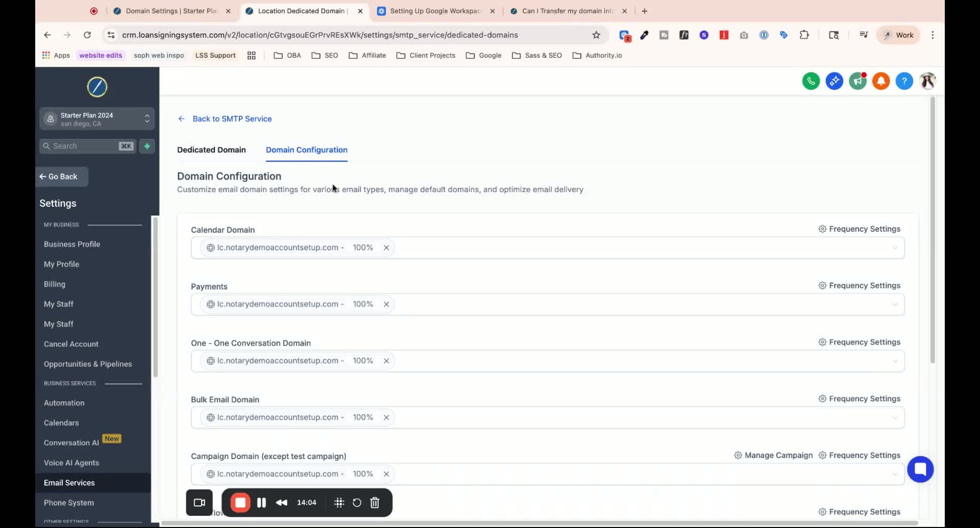Open Opportunities & Pipelines settings
Viewport: 980px width, 528px height.
[x=88, y=364]
